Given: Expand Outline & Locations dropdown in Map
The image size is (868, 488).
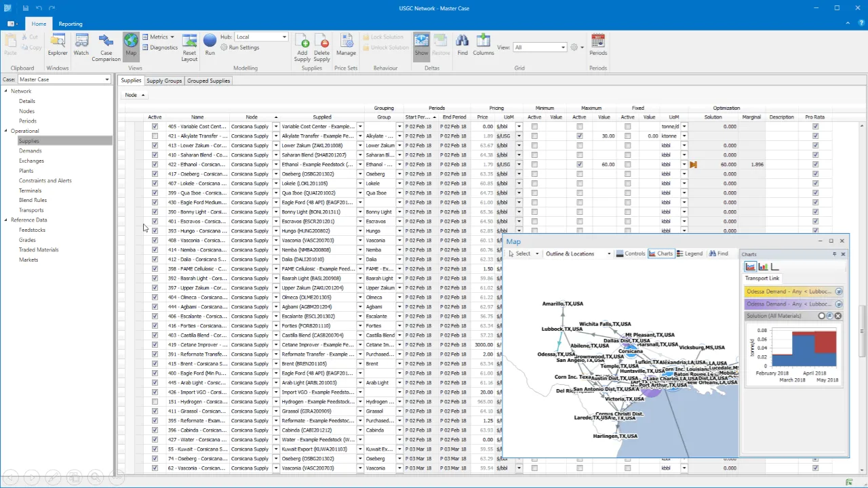Looking at the screenshot, I should click(608, 254).
